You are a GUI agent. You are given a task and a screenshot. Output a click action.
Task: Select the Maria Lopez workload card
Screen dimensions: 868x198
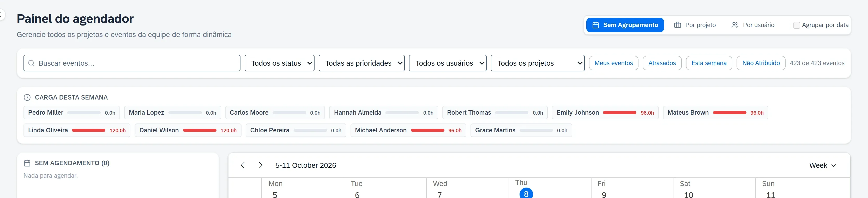[x=172, y=113]
